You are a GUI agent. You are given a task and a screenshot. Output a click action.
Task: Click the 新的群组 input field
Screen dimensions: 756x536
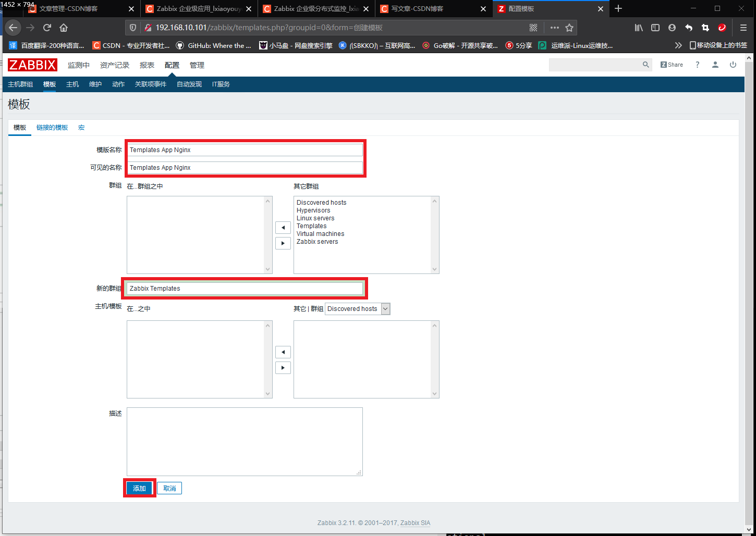(x=245, y=289)
